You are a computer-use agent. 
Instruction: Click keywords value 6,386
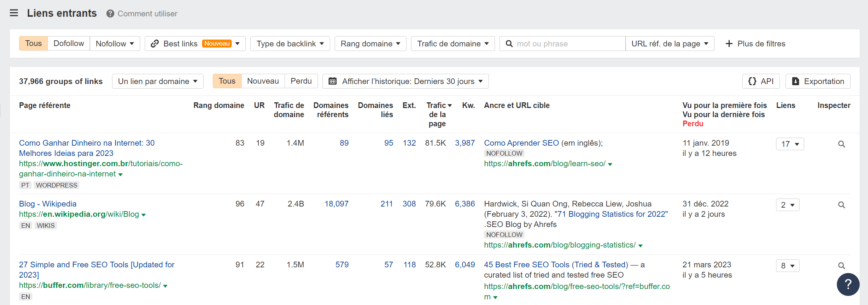pyautogui.click(x=465, y=204)
